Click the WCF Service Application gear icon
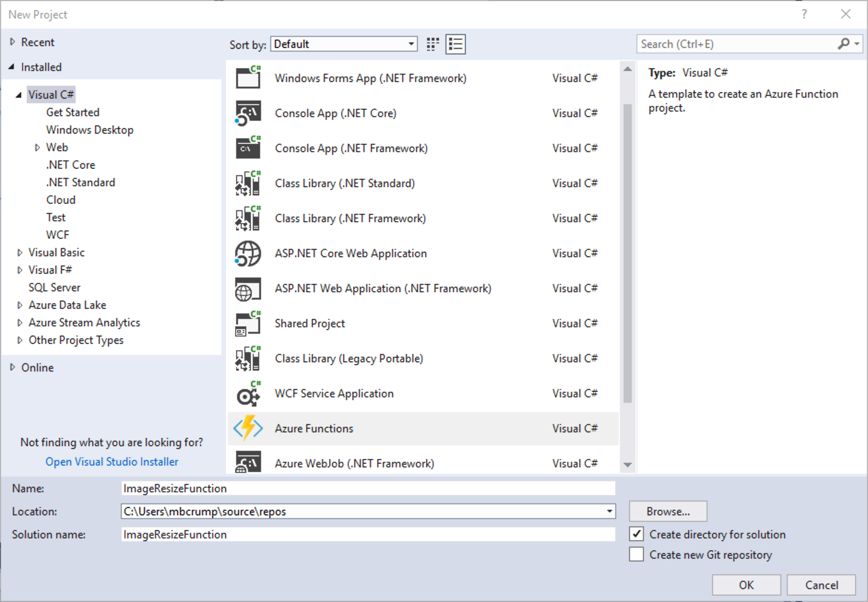868x602 pixels. pos(248,394)
